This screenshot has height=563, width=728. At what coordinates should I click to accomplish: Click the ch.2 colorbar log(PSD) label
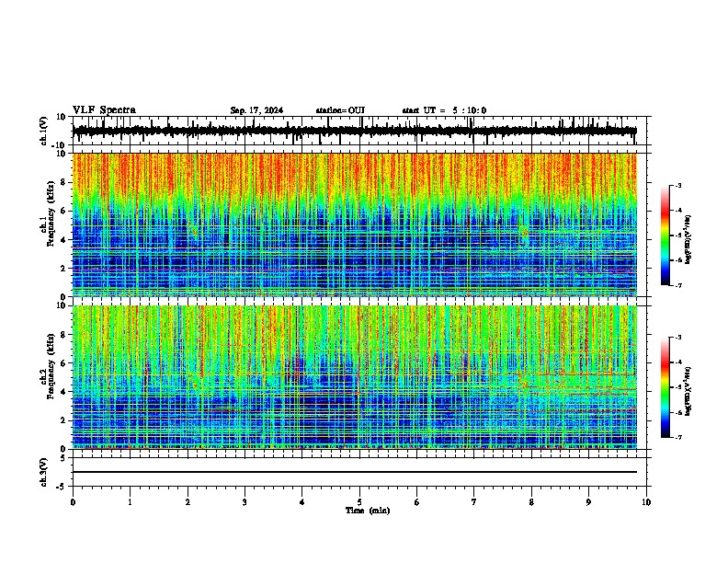pyautogui.click(x=688, y=391)
